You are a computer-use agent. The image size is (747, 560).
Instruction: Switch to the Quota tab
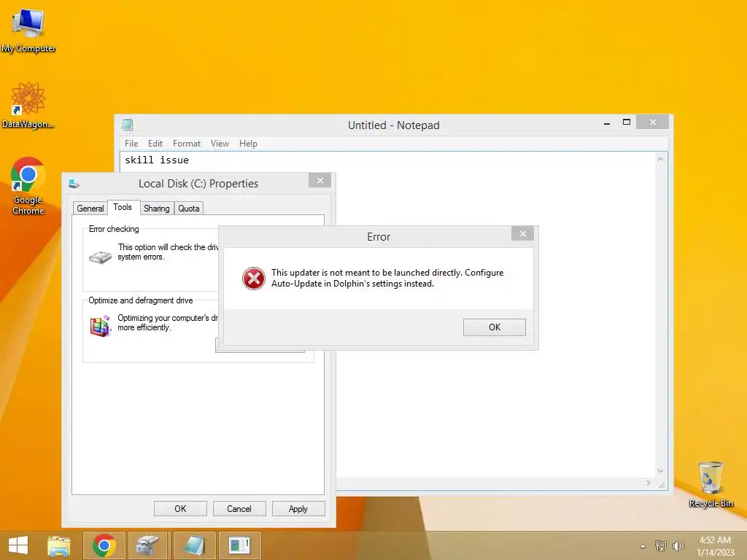[189, 209]
